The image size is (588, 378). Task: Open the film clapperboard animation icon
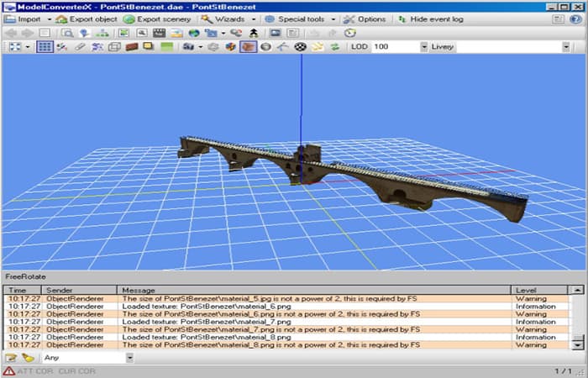click(160, 33)
